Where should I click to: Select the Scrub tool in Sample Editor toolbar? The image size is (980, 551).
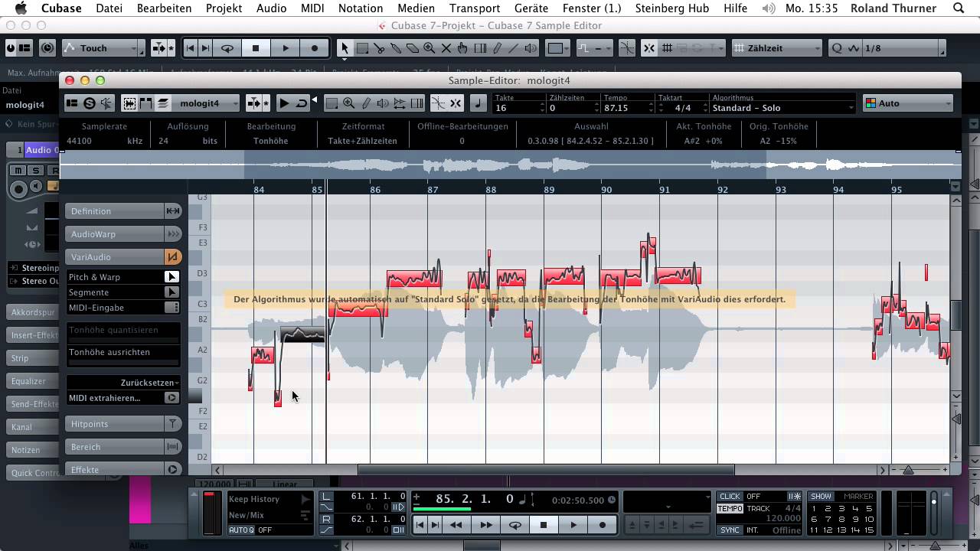400,103
